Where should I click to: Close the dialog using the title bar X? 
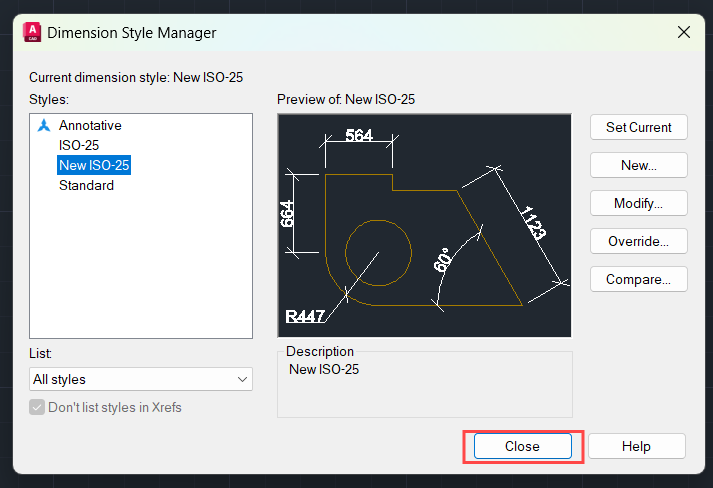click(x=684, y=32)
